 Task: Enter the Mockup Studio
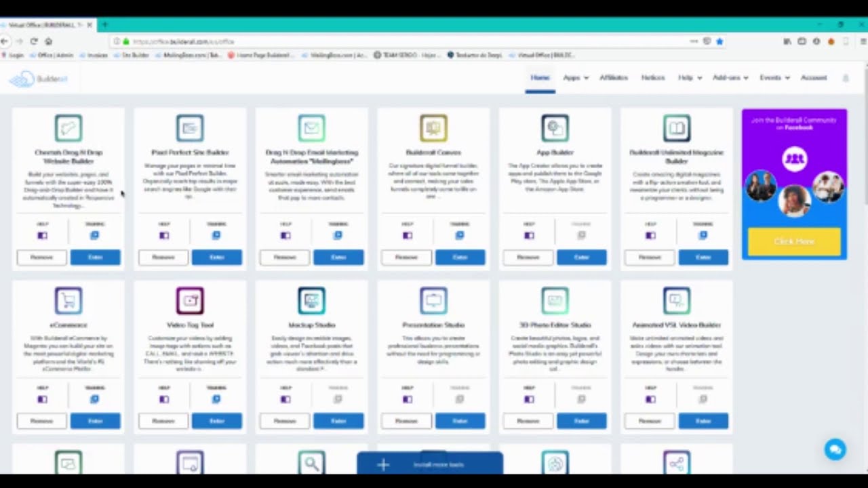pos(338,421)
